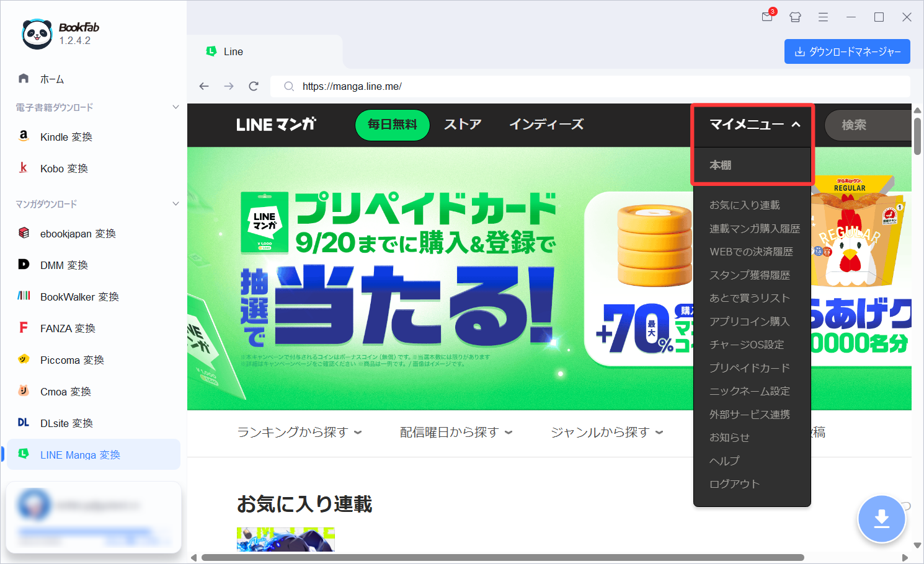
Task: Click the FANZA F icon
Action: (x=24, y=327)
